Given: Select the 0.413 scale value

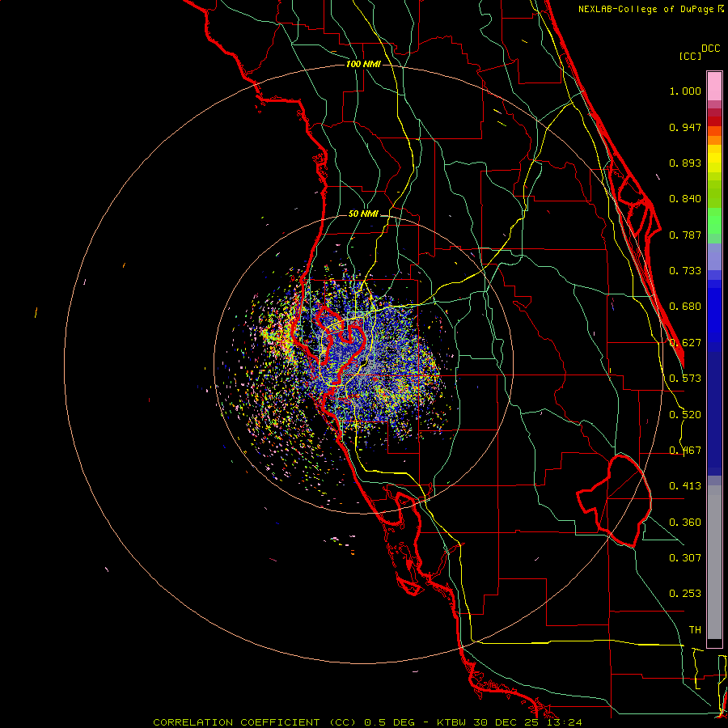Looking at the screenshot, I should (685, 486).
